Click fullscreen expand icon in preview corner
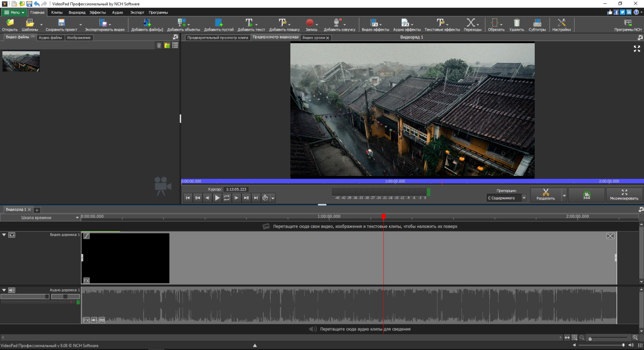This screenshot has width=644, height=350. click(x=637, y=48)
